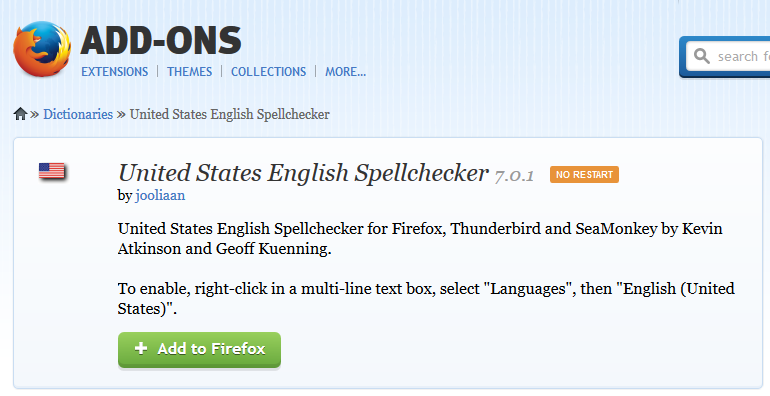This screenshot has height=396, width=770.
Task: Click the magnifying glass search icon
Action: coord(702,56)
